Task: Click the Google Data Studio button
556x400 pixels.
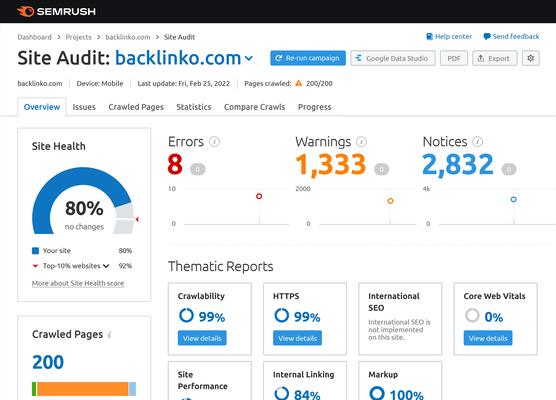Action: [393, 58]
